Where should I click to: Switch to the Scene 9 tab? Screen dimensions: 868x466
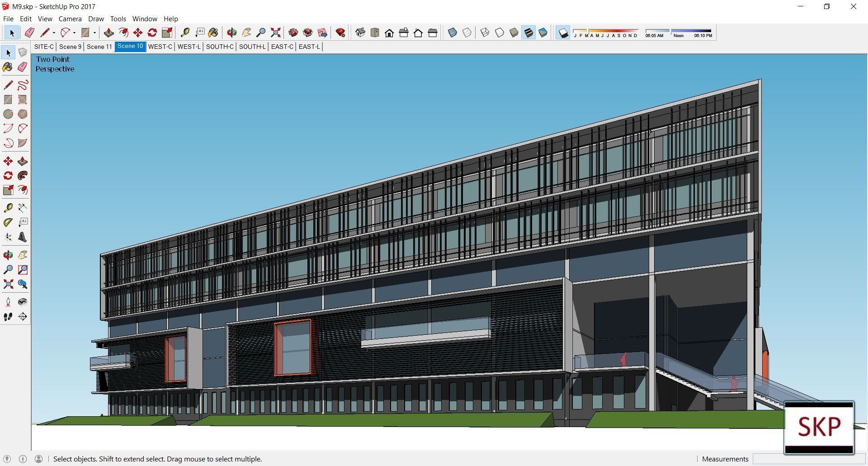point(70,47)
